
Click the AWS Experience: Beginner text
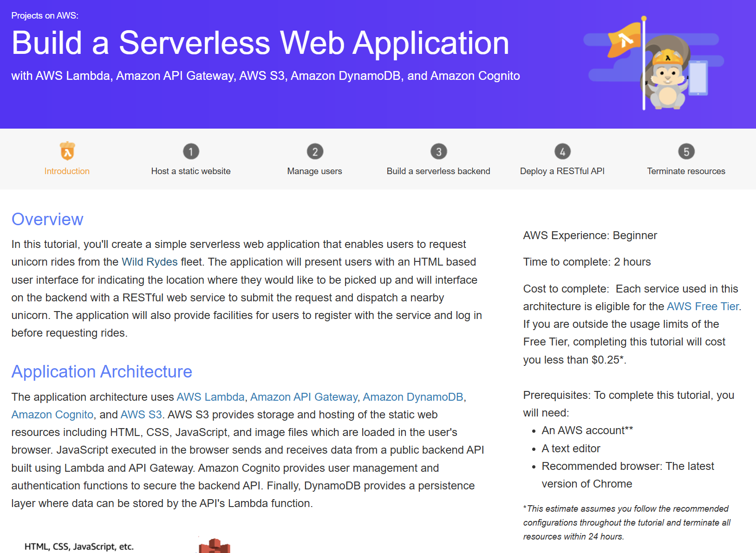(590, 235)
